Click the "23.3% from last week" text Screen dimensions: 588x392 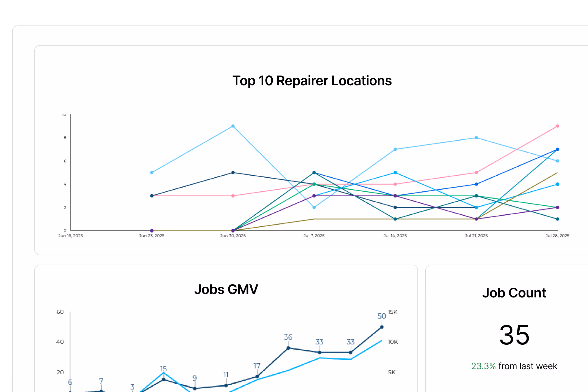click(x=514, y=366)
